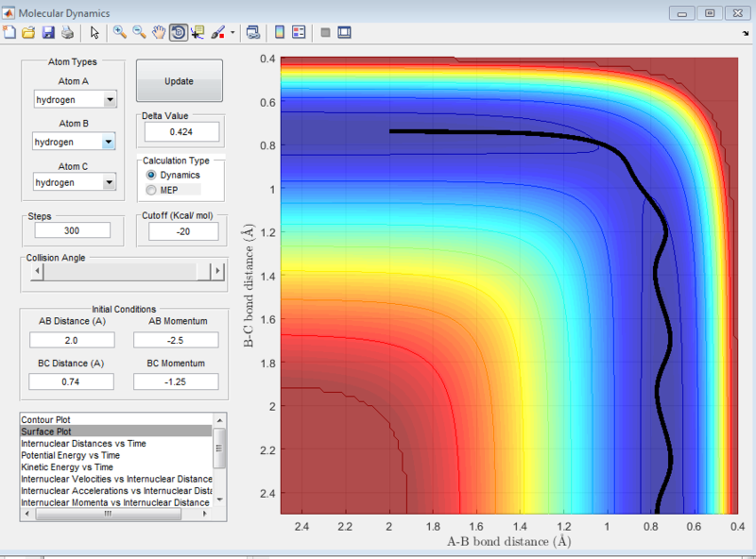Open the Atom A dropdown
The image size is (756, 559).
(110, 99)
